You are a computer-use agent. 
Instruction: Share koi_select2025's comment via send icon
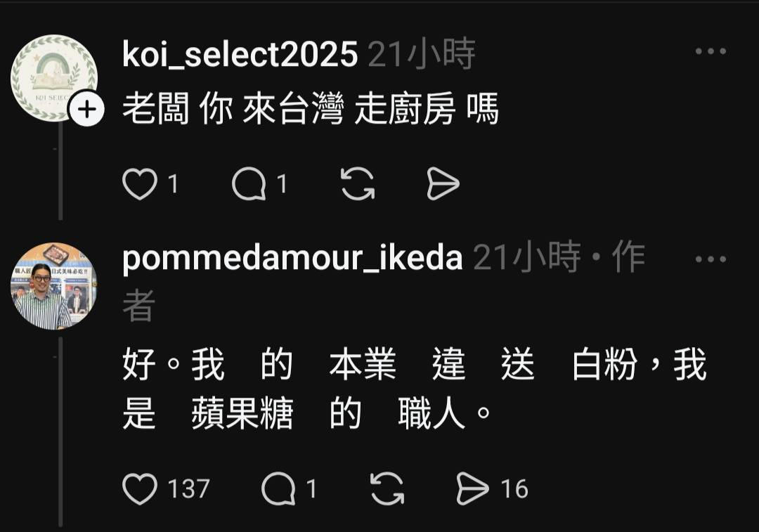(443, 184)
